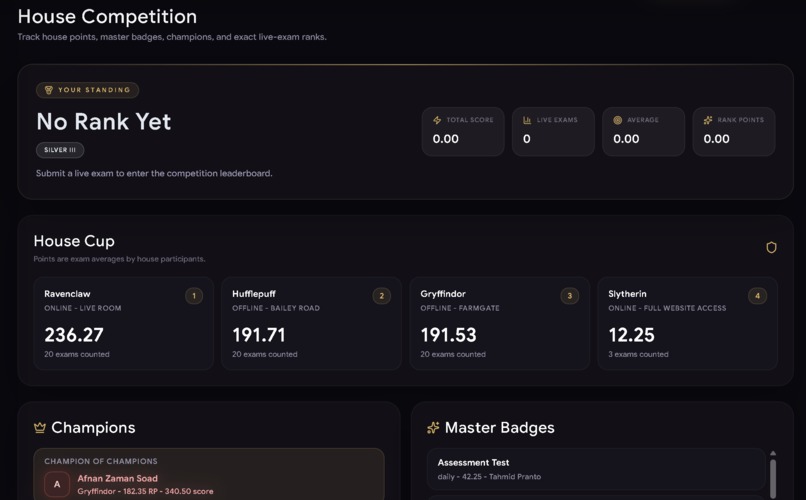This screenshot has width=806, height=500.
Task: Click 'Gryffindor - 182.35 RP - 340.50 score' text
Action: [145, 491]
